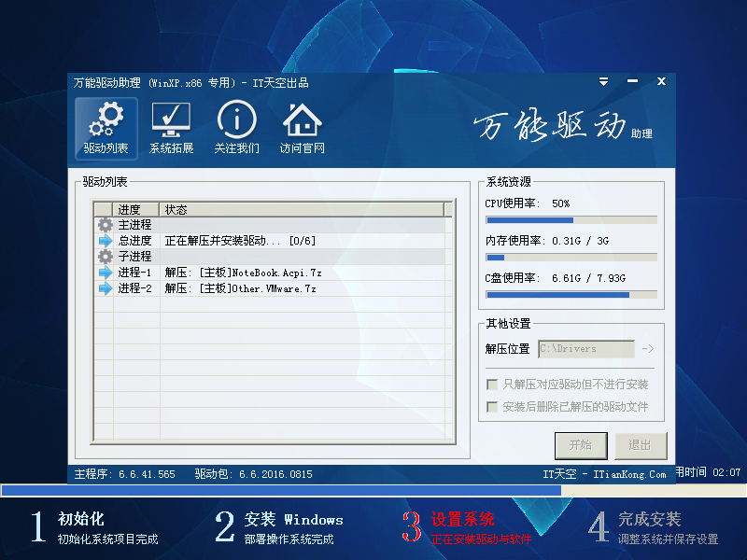Click step 2 安装 Windows in installer

pos(279,527)
